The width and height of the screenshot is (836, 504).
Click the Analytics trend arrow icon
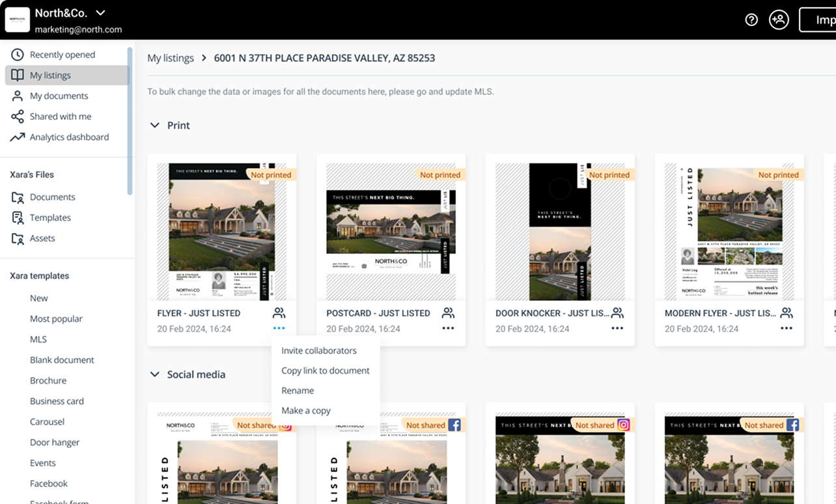[18, 137]
